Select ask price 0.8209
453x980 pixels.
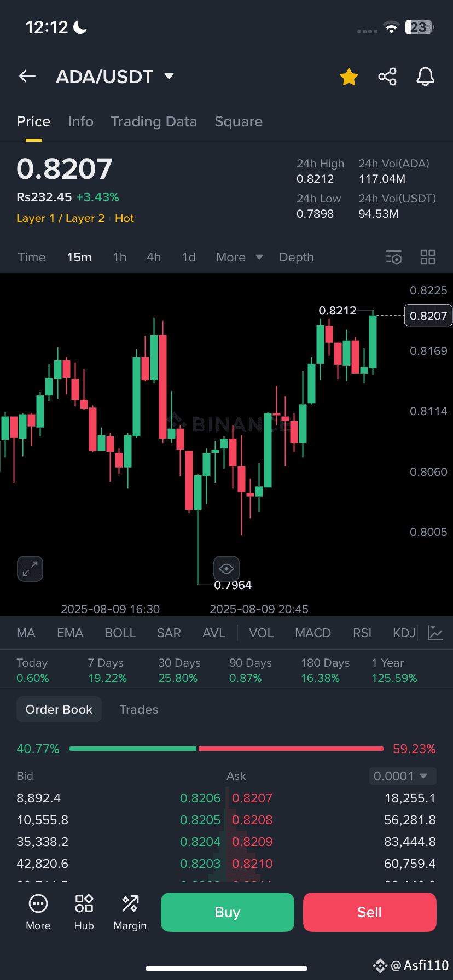(252, 842)
